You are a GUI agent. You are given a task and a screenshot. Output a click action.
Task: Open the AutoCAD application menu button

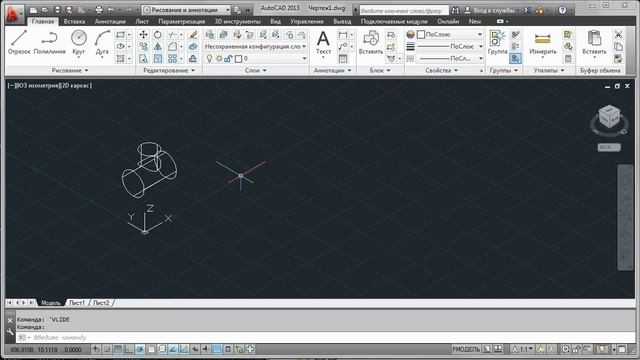click(15, 13)
